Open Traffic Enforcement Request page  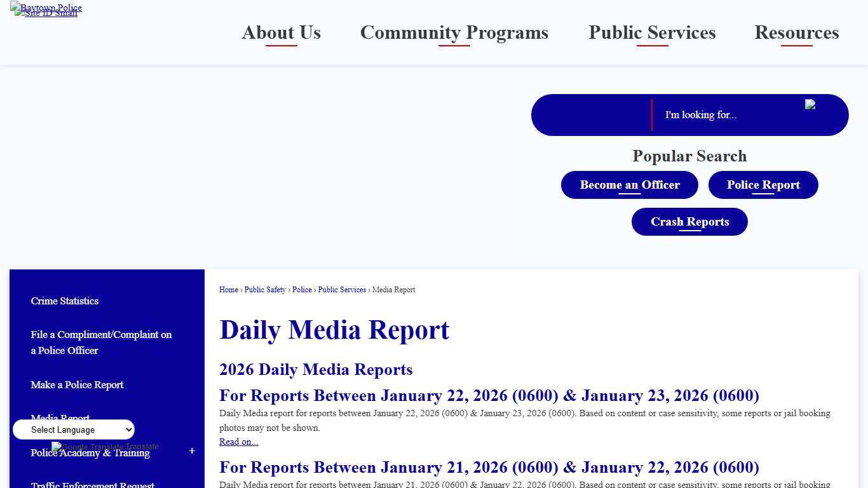(x=92, y=484)
